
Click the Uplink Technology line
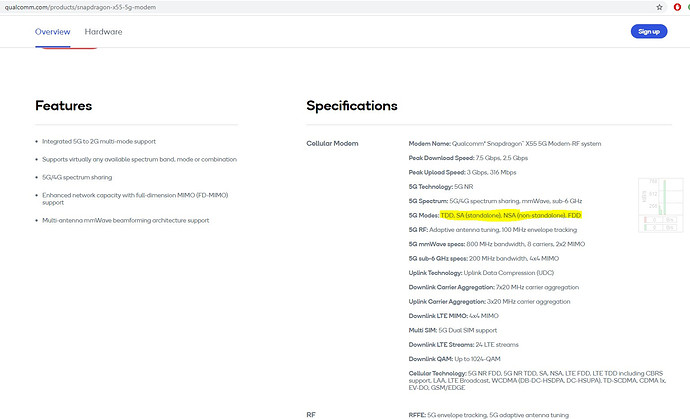(481, 273)
